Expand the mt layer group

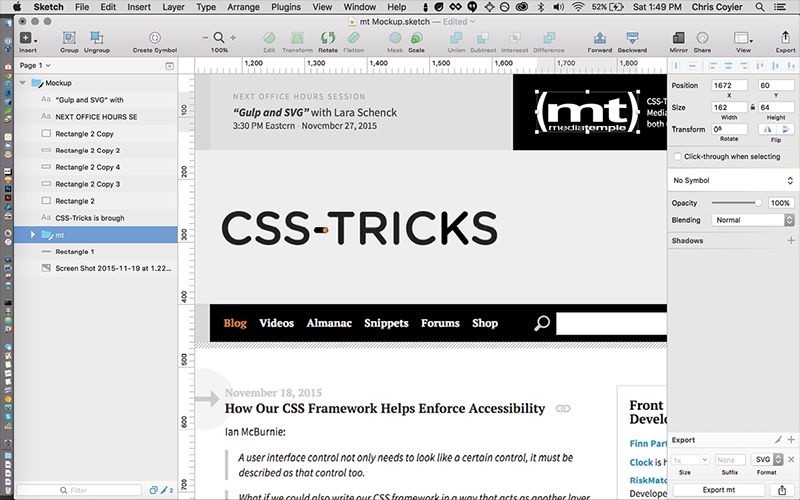pos(33,234)
